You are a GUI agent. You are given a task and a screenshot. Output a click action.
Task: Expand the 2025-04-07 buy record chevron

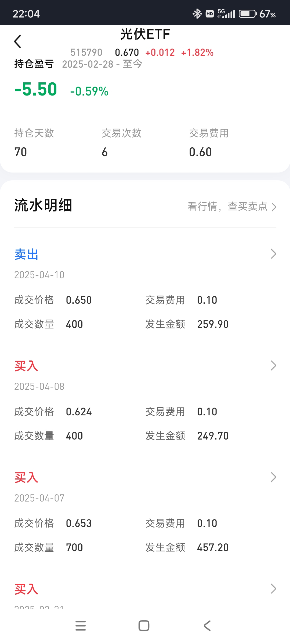click(x=274, y=477)
